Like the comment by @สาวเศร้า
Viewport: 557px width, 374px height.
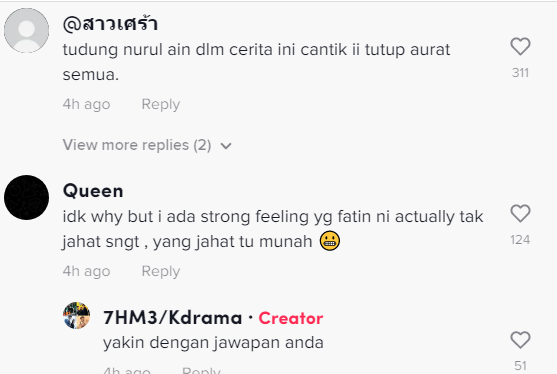520,47
